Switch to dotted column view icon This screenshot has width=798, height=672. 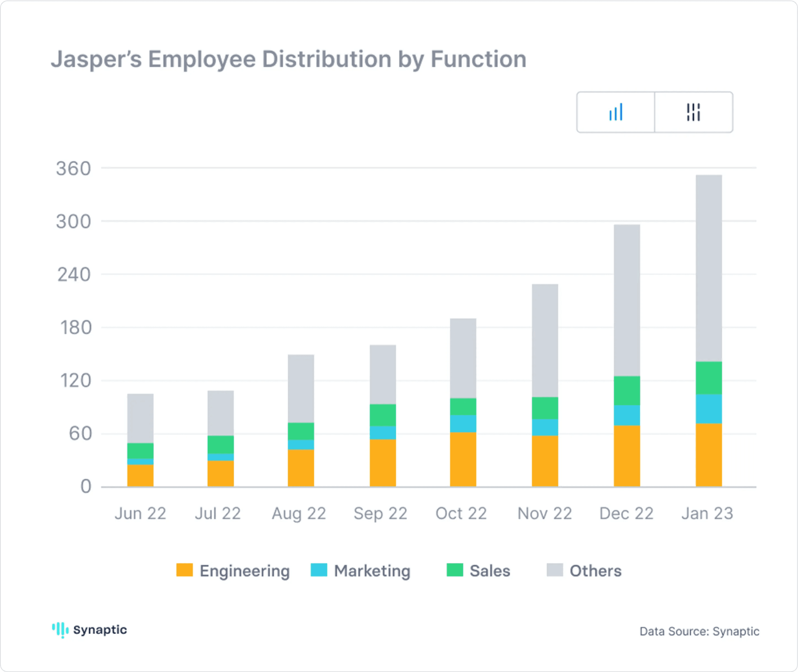click(x=693, y=112)
